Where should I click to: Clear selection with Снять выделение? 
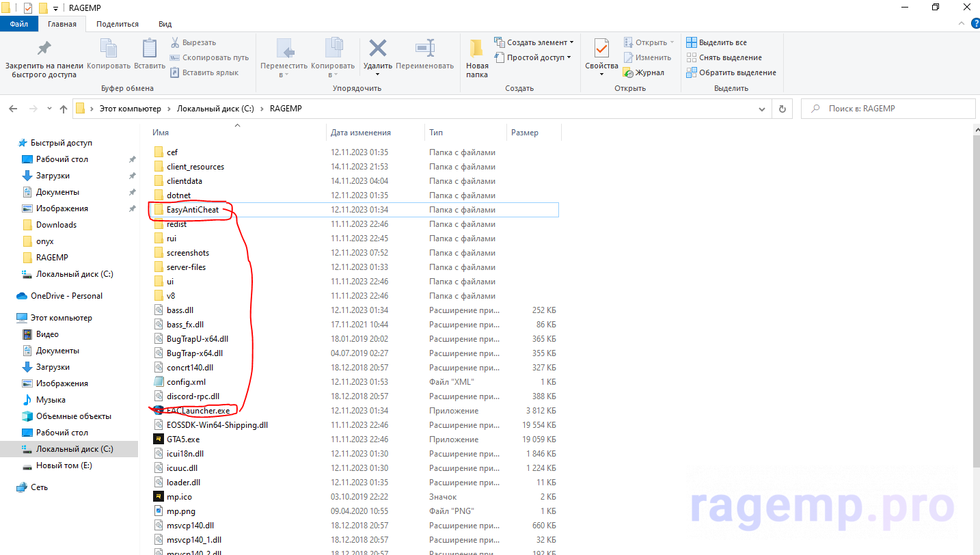724,57
